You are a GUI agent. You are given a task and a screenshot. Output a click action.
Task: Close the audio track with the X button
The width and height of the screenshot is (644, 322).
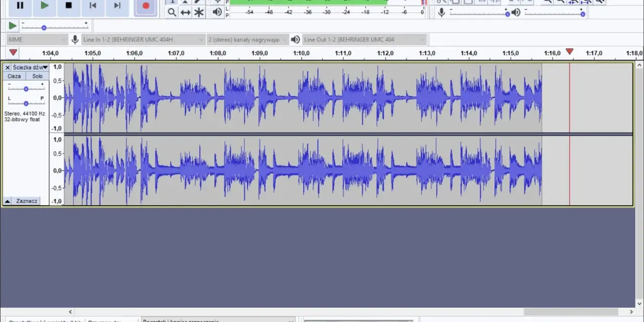pyautogui.click(x=8, y=67)
